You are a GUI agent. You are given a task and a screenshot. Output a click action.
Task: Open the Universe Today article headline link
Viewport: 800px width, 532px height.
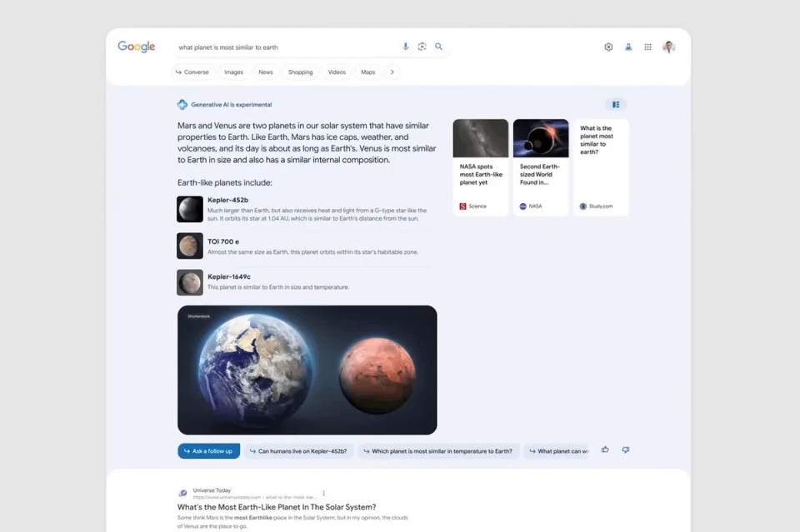point(276,507)
